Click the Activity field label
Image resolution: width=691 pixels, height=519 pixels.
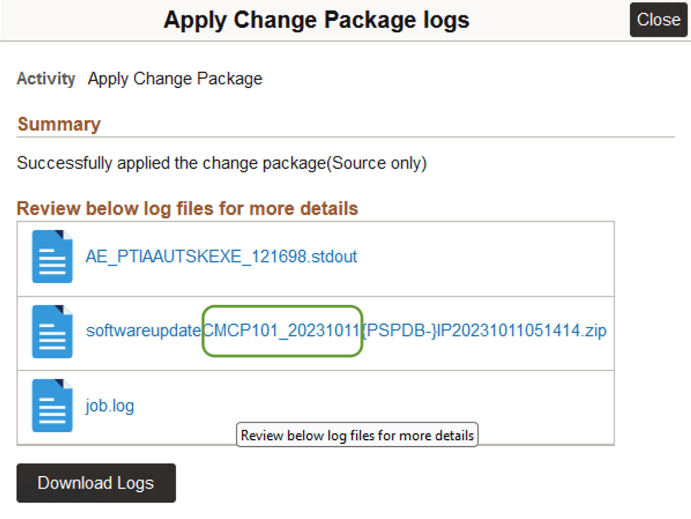46,78
